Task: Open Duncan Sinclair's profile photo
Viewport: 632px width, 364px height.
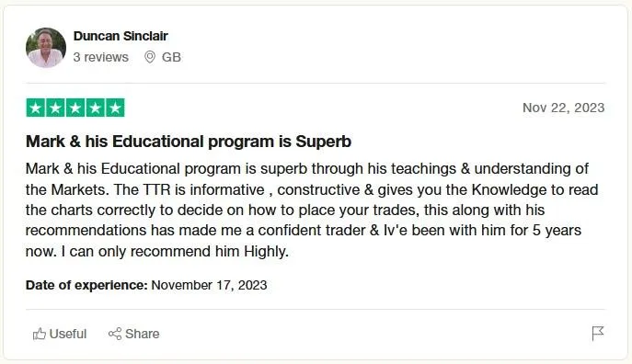Action: click(46, 48)
